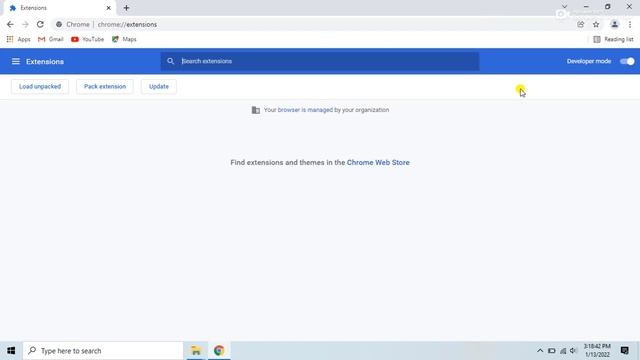Viewport: 640px width, 360px height.
Task: Click the managed organization building icon
Action: pos(256,110)
